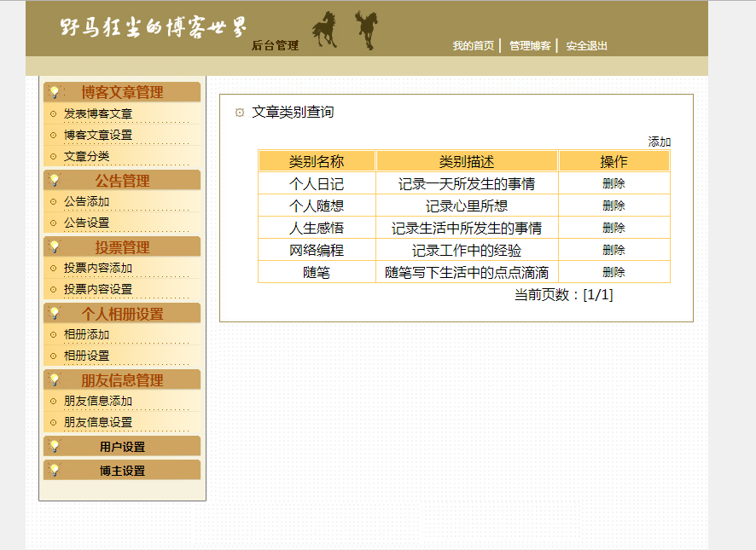
Task: Open 投票内容设置 in sidebar
Action: [98, 289]
